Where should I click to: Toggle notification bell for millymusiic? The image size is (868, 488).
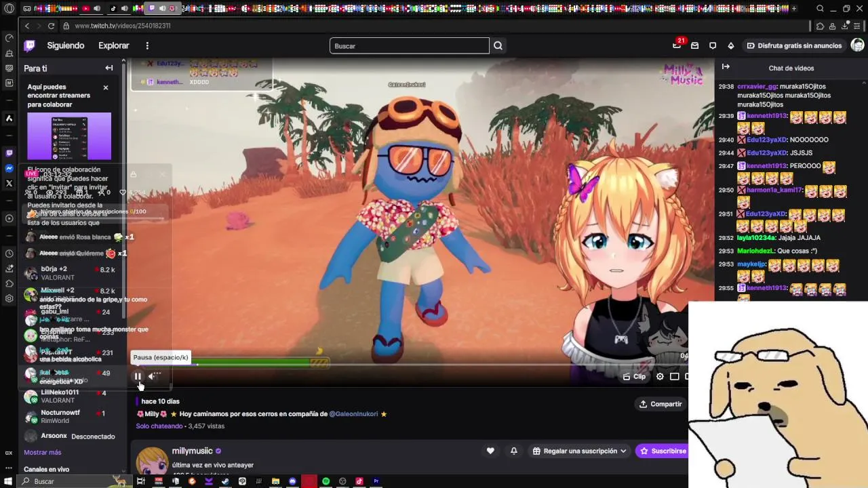pos(513,451)
